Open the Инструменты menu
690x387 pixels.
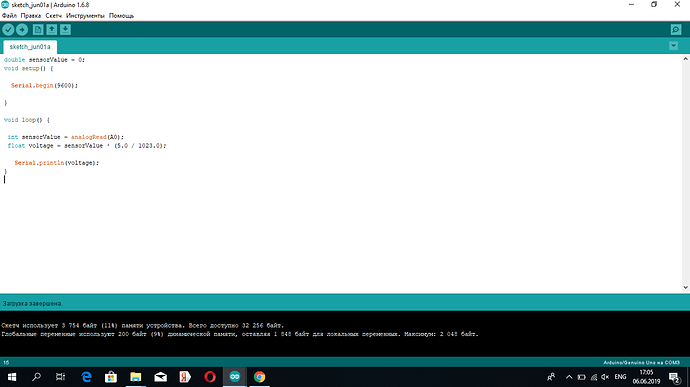pyautogui.click(x=85, y=15)
